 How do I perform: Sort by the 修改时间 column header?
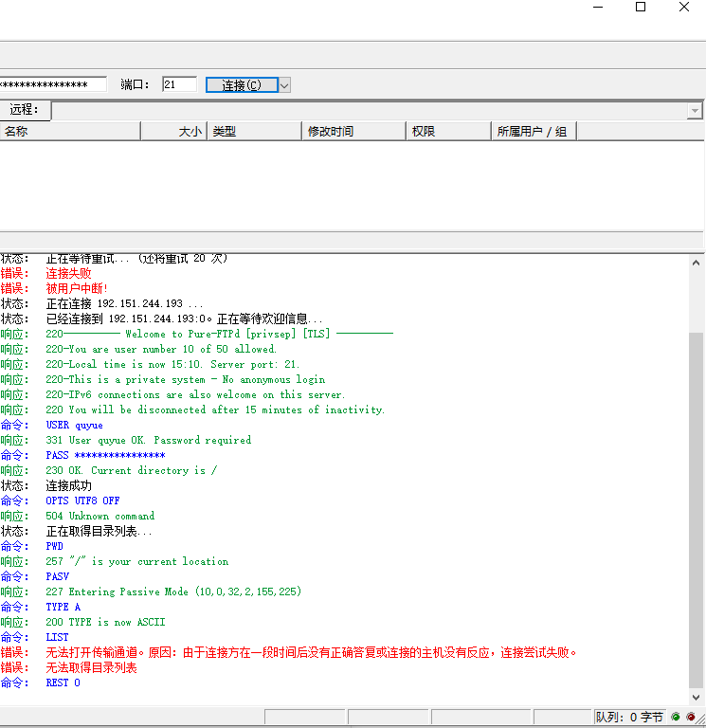coord(353,132)
